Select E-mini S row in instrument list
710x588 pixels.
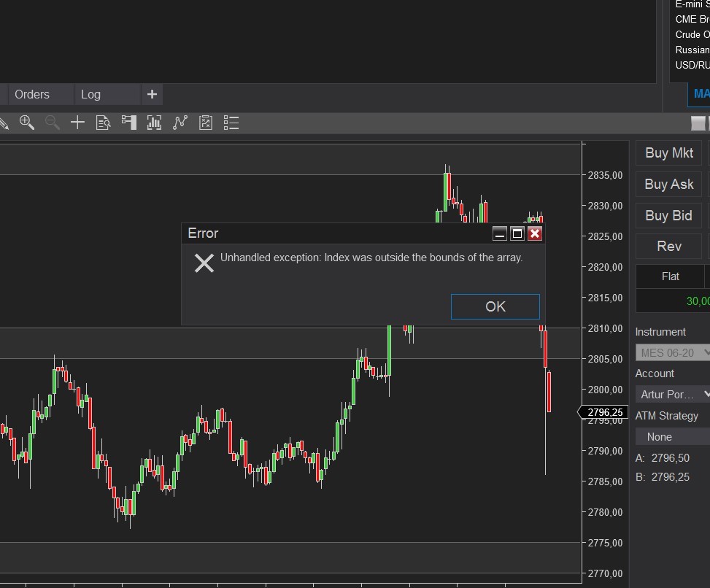tap(692, 4)
